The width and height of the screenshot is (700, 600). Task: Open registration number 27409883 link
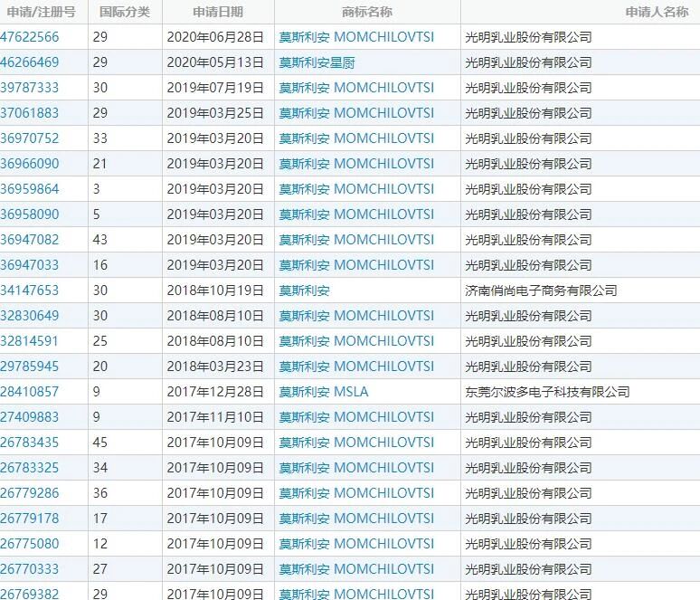pyautogui.click(x=30, y=417)
